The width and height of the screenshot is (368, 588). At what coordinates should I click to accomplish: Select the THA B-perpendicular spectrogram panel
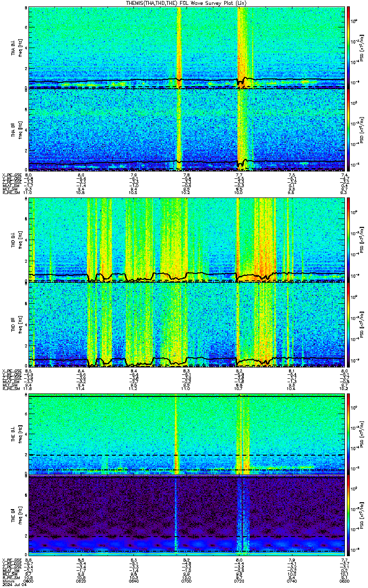[186, 48]
